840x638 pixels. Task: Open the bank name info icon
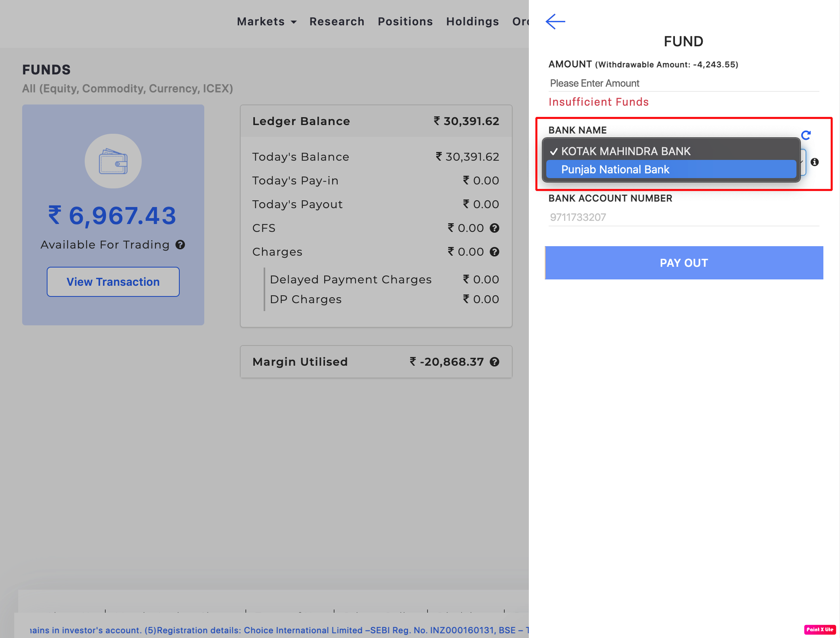(815, 162)
